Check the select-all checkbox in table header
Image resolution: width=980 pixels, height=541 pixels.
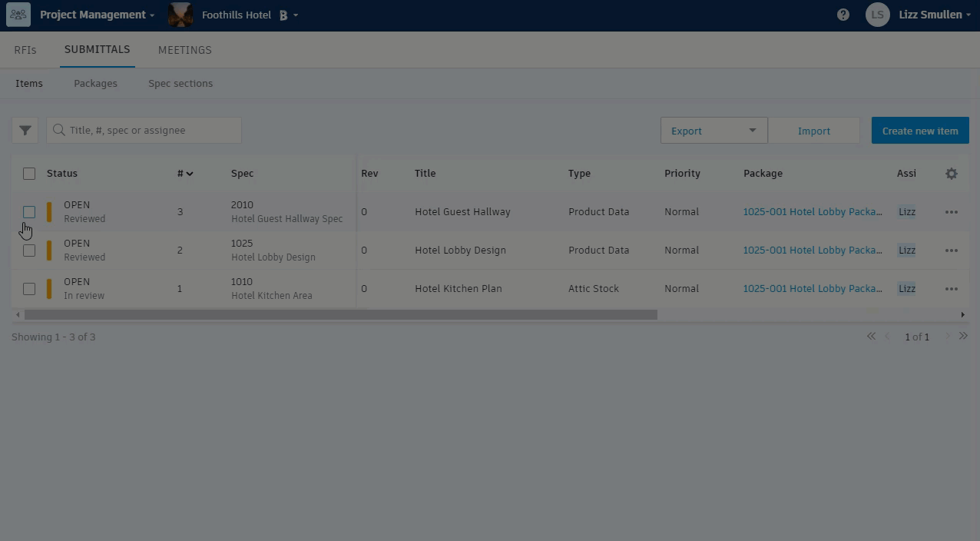pos(29,174)
